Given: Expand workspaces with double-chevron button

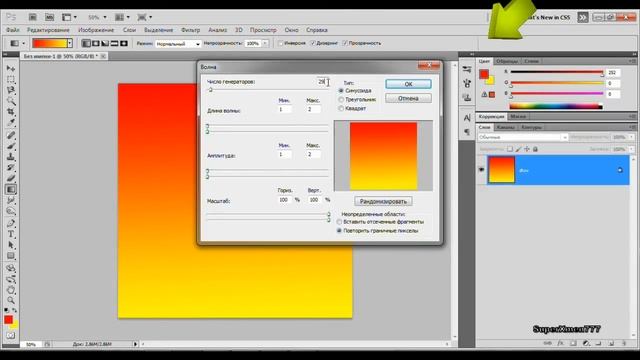Looking at the screenshot, I should click(582, 17).
